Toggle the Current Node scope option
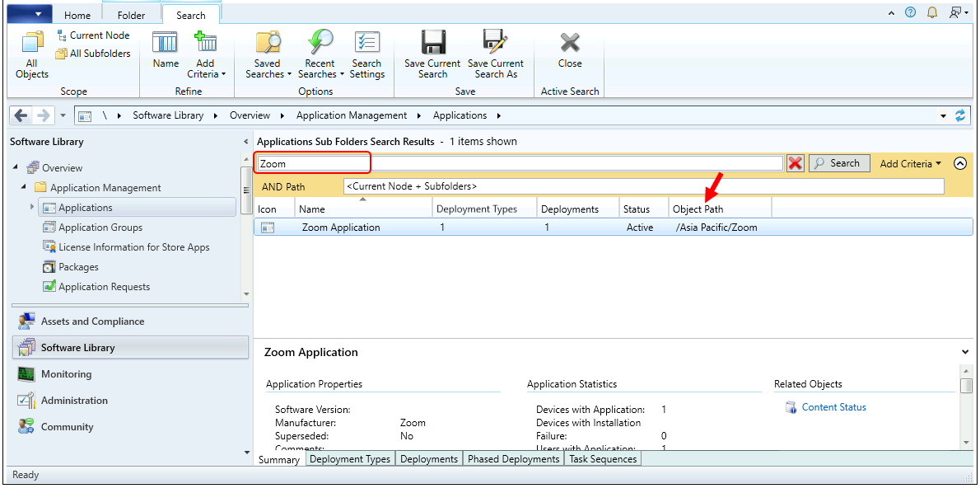This screenshot has width=980, height=488. (x=93, y=35)
